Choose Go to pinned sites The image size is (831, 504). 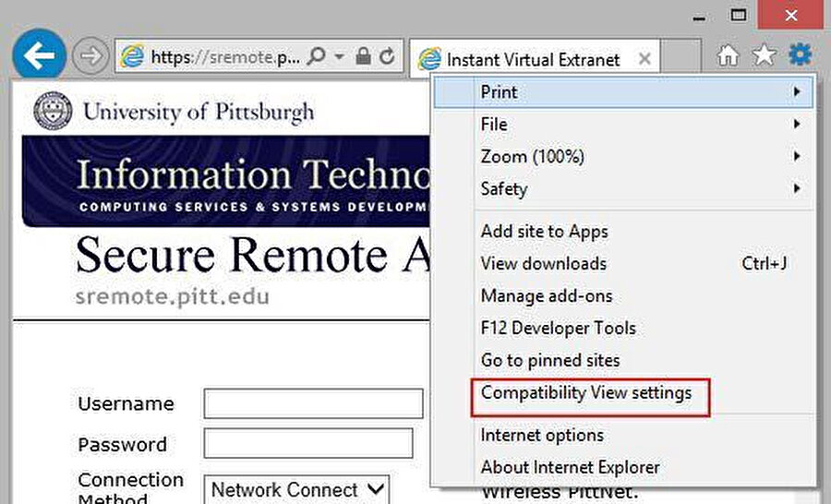pos(623,360)
